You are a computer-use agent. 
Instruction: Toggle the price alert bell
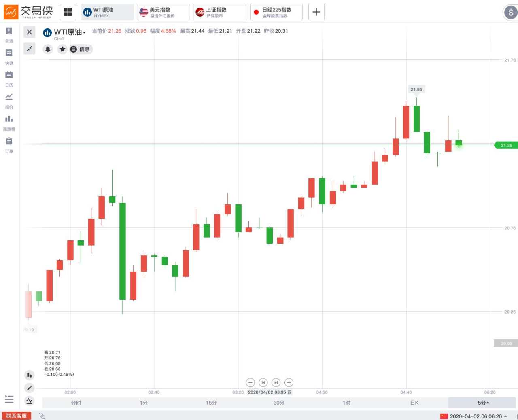(48, 49)
